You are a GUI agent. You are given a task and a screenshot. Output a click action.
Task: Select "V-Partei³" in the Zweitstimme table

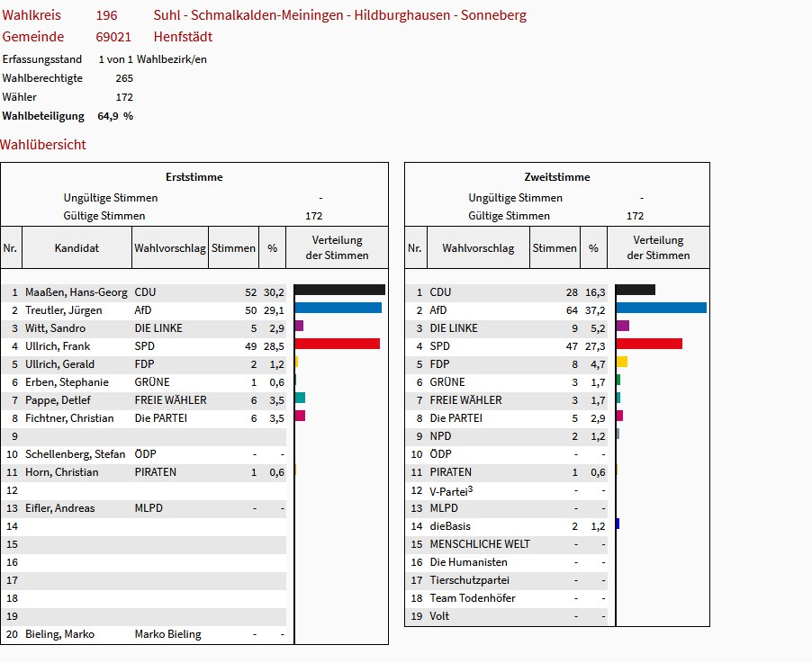pos(451,490)
